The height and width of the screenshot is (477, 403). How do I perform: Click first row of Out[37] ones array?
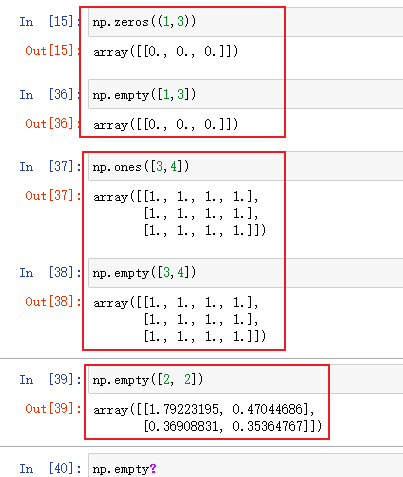(x=176, y=197)
